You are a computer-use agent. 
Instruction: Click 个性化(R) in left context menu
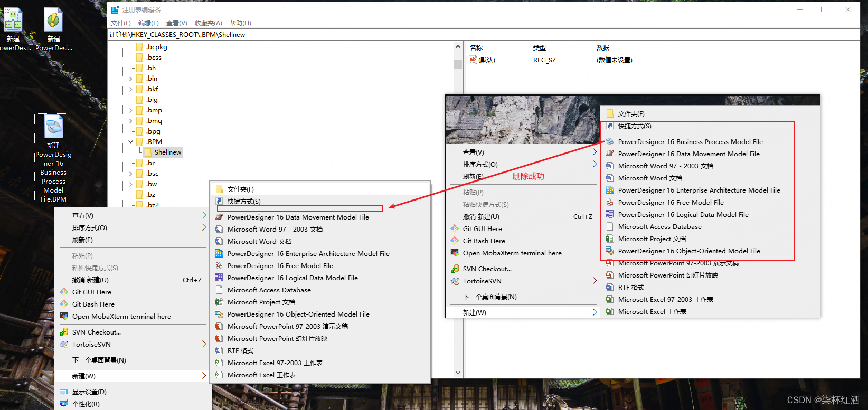[132, 404]
